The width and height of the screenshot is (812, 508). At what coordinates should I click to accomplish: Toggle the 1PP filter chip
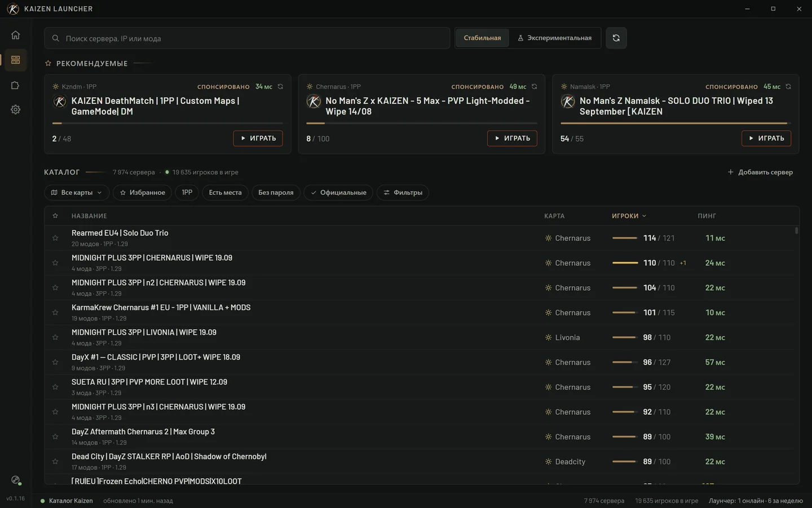(x=187, y=192)
